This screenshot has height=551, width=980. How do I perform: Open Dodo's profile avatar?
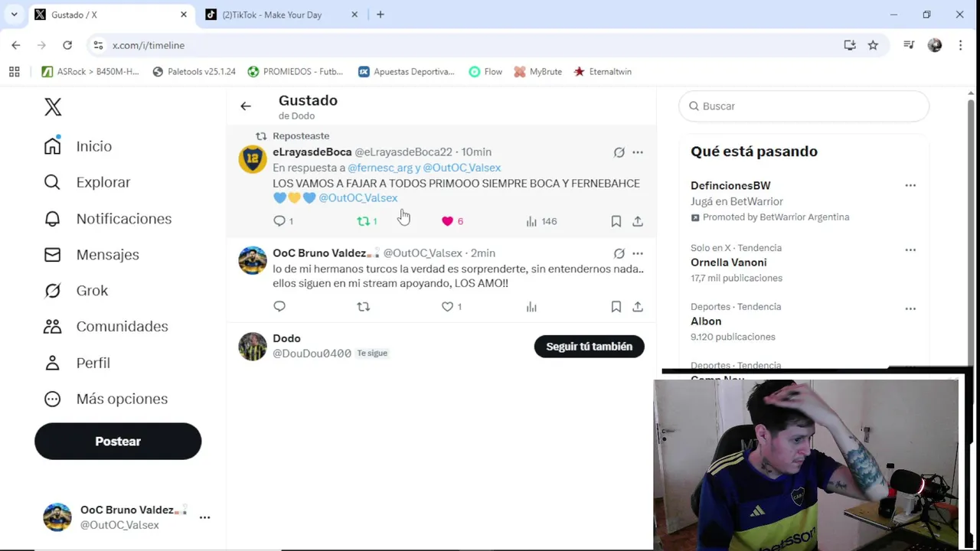tap(252, 346)
